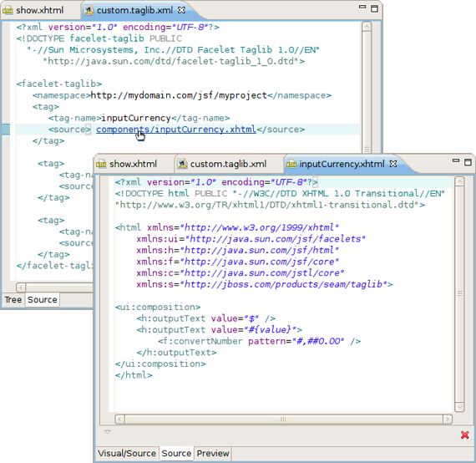
Task: Click horizontal scrollbar thumb in front editor
Action: [x=284, y=420]
